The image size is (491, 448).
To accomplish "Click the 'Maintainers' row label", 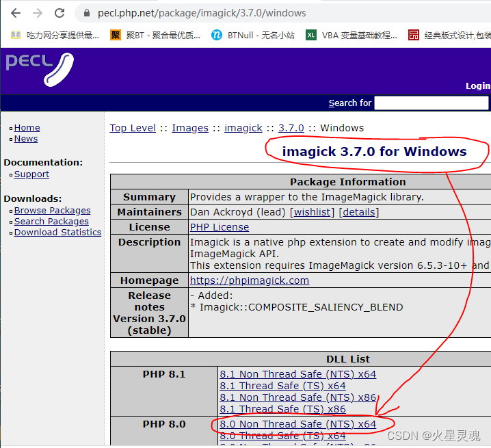I will click(149, 212).
